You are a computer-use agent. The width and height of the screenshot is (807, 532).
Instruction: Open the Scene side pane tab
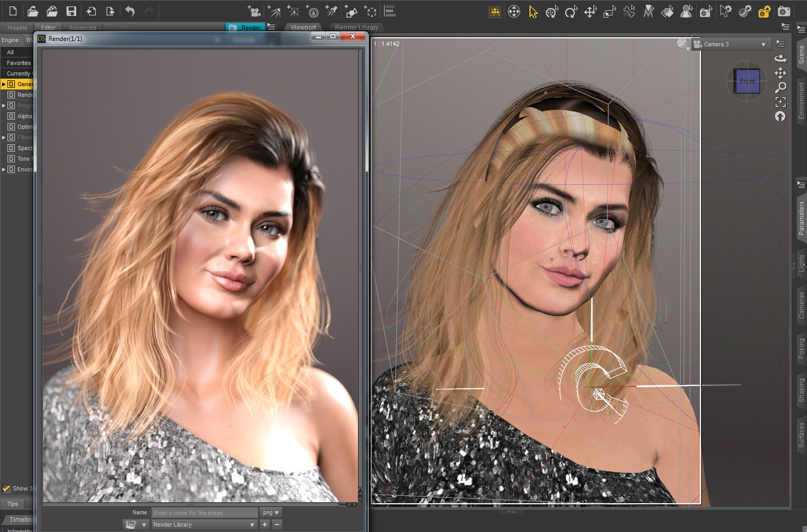pyautogui.click(x=801, y=54)
